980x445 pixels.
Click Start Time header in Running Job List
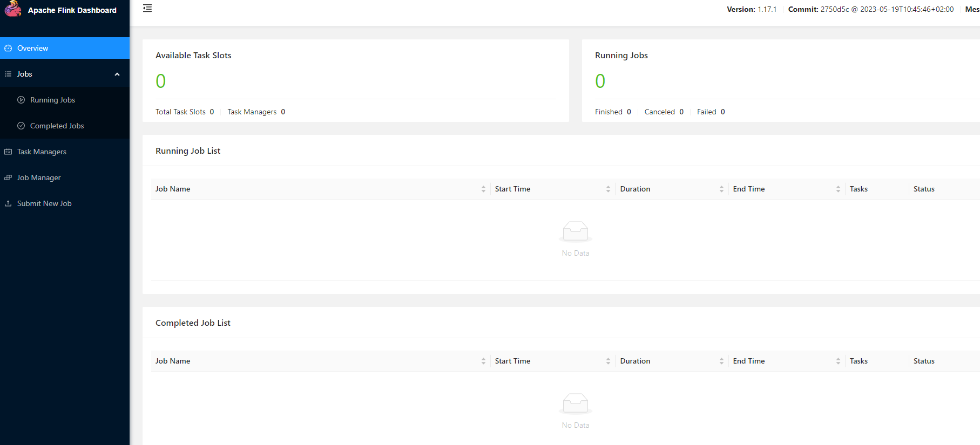coord(512,189)
